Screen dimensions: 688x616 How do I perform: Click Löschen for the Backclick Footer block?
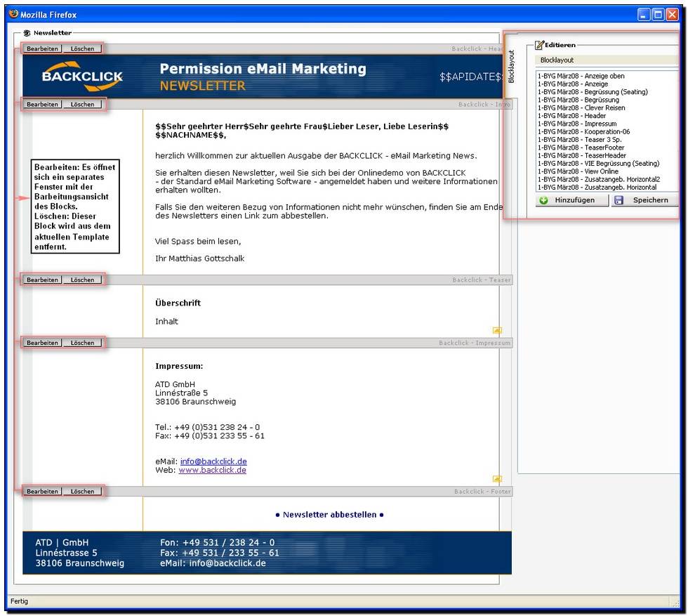click(x=82, y=491)
